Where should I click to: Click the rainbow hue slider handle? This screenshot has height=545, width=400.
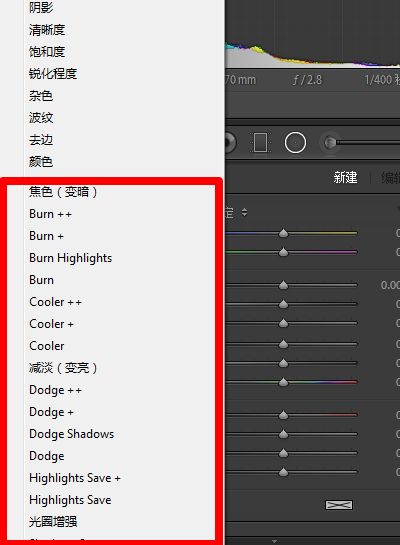tap(284, 382)
